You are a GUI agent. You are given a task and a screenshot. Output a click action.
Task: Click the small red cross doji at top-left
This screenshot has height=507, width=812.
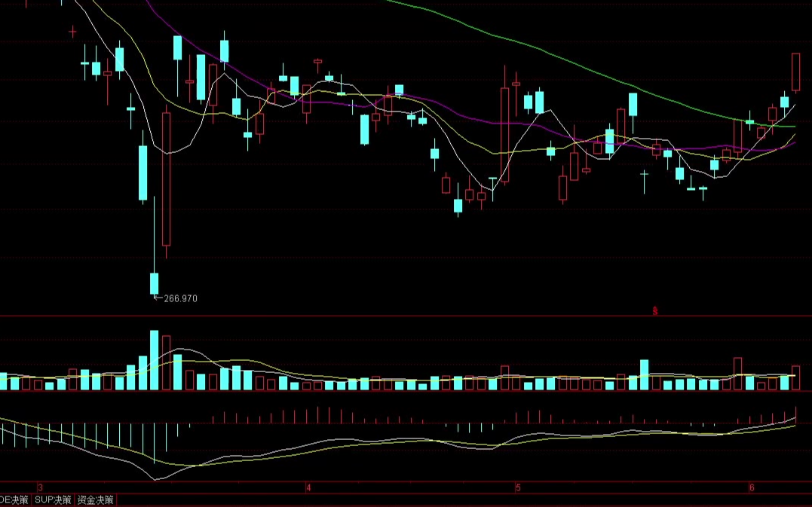(x=73, y=31)
